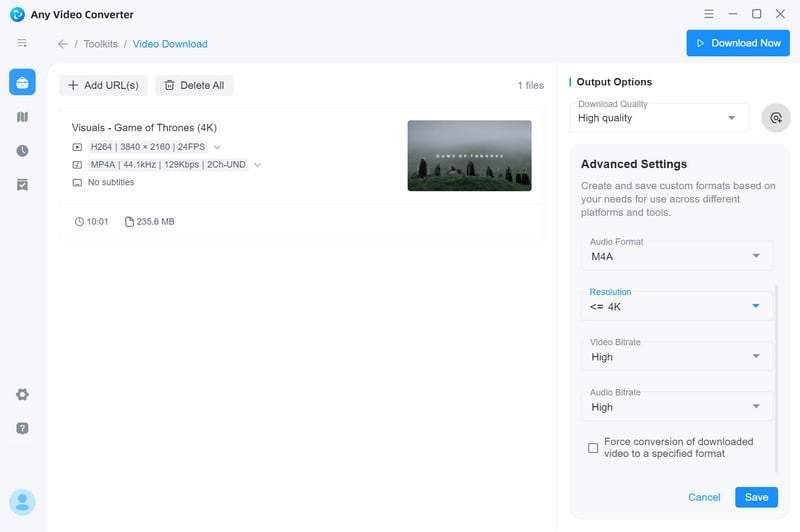The height and width of the screenshot is (532, 800).
Task: Open the hamburger menu in title bar
Action: coord(709,14)
